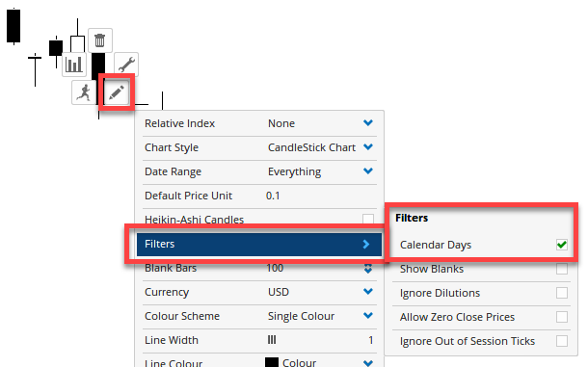The image size is (588, 367).
Task: Click the running man icon
Action: [x=84, y=92]
